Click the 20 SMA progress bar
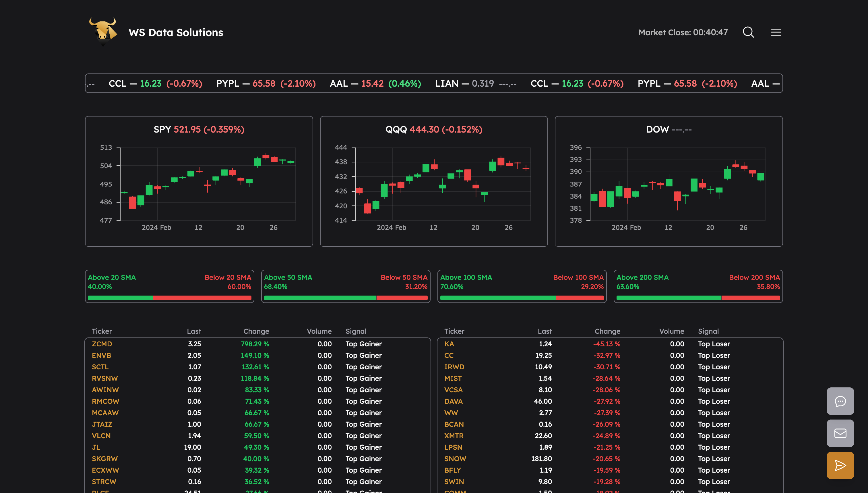 [169, 298]
